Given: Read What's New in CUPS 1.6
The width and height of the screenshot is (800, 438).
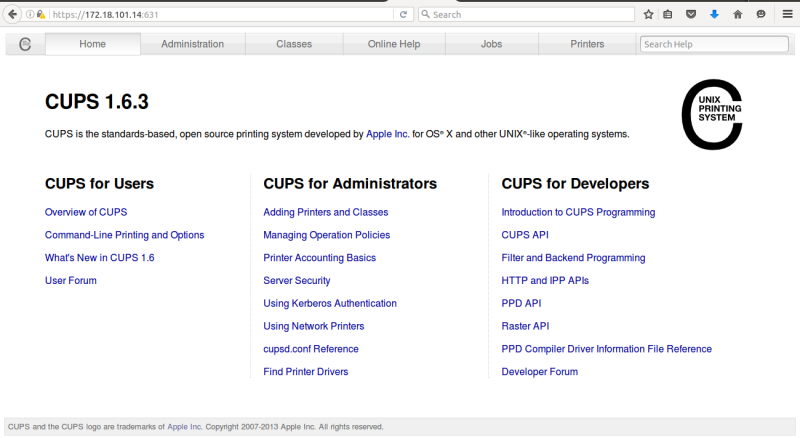Looking at the screenshot, I should (99, 258).
